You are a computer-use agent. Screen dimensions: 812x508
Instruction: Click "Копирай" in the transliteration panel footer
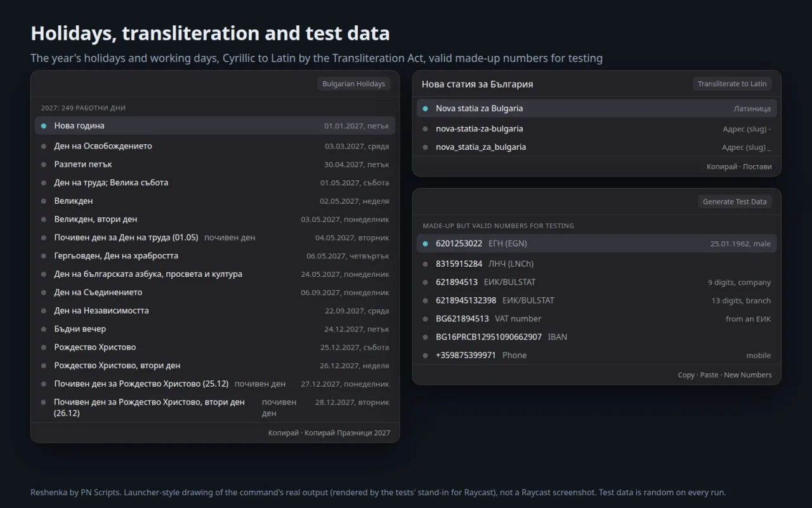722,167
